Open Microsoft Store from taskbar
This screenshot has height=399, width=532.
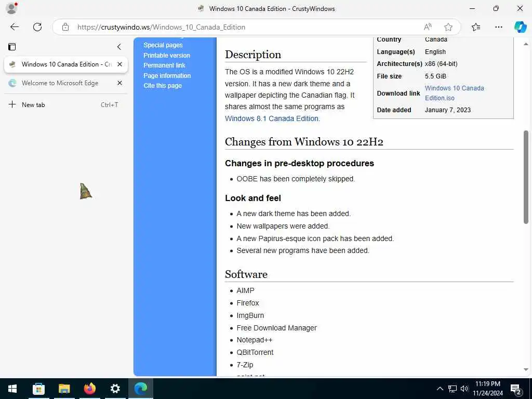(x=38, y=389)
